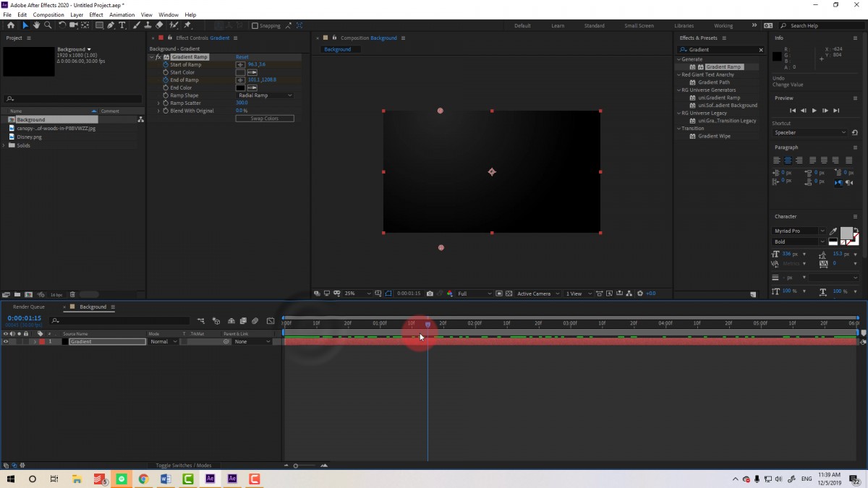Switch to Standard workspace
The width and height of the screenshot is (868, 488).
(x=595, y=25)
